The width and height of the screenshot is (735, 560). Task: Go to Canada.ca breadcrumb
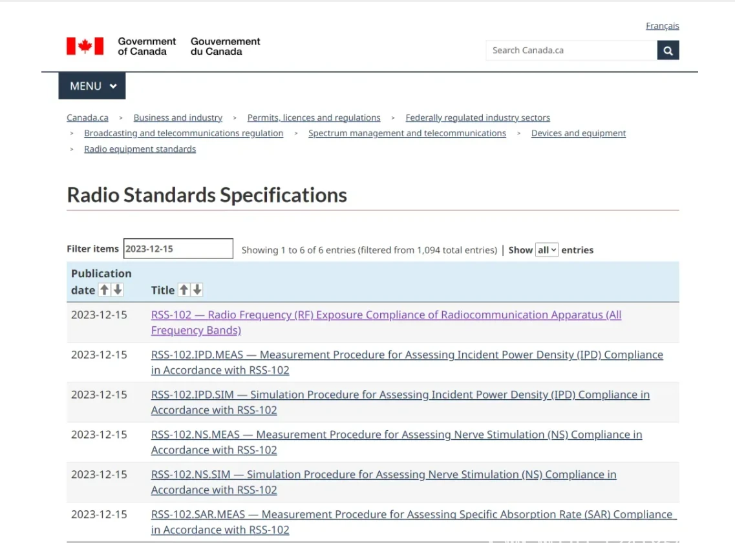tap(87, 118)
